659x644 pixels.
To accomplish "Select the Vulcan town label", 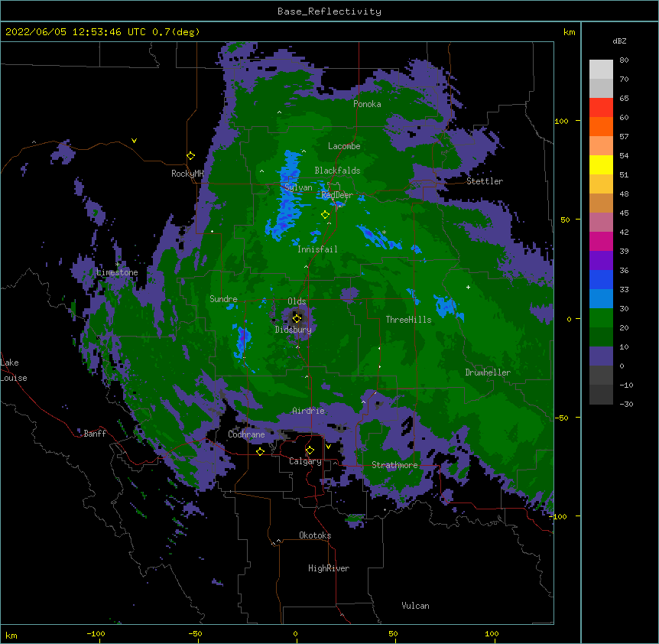I will pyautogui.click(x=415, y=606).
